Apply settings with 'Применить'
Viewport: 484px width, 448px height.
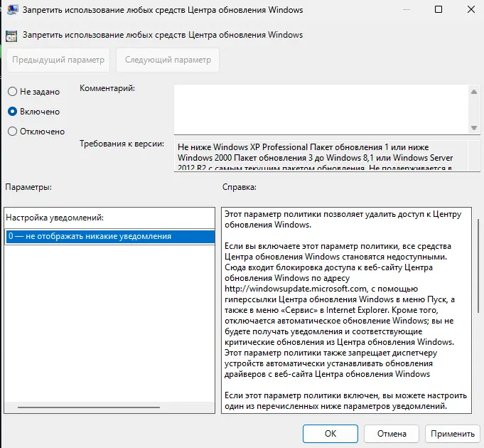453,434
